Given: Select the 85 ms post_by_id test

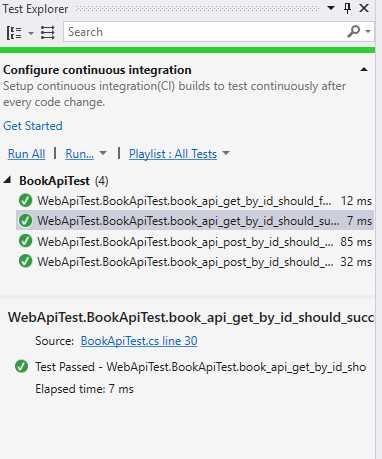Looking at the screenshot, I should click(x=195, y=242).
